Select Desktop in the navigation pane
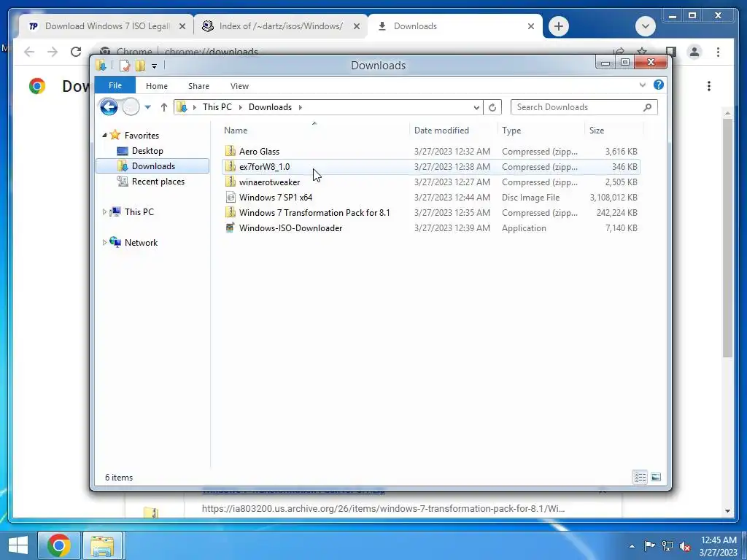This screenshot has height=560, width=747. tap(147, 150)
